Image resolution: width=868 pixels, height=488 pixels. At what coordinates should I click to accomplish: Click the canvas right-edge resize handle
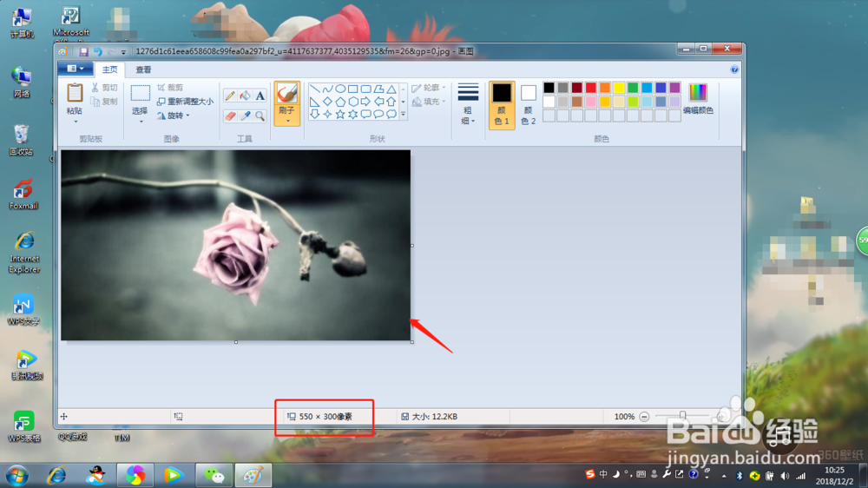[411, 246]
